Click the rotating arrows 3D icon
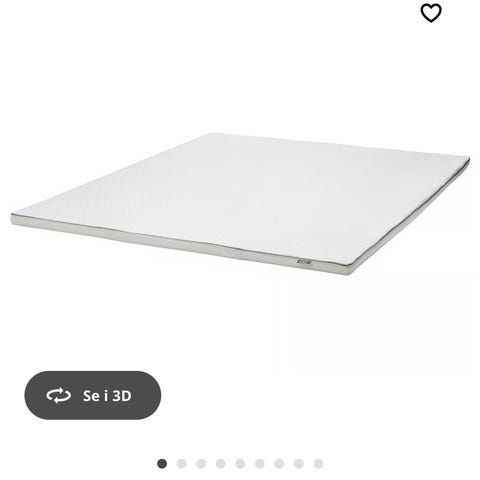This screenshot has height=480, width=480. (58, 395)
